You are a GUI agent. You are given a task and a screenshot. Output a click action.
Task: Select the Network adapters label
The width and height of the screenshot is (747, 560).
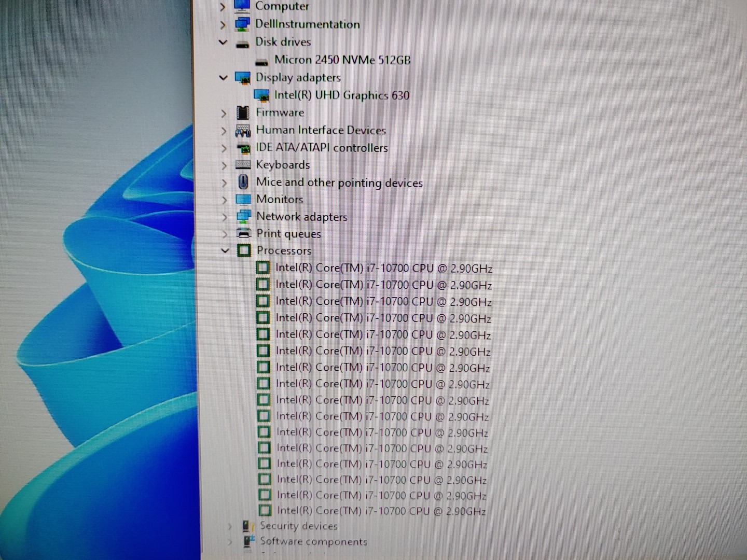302,217
